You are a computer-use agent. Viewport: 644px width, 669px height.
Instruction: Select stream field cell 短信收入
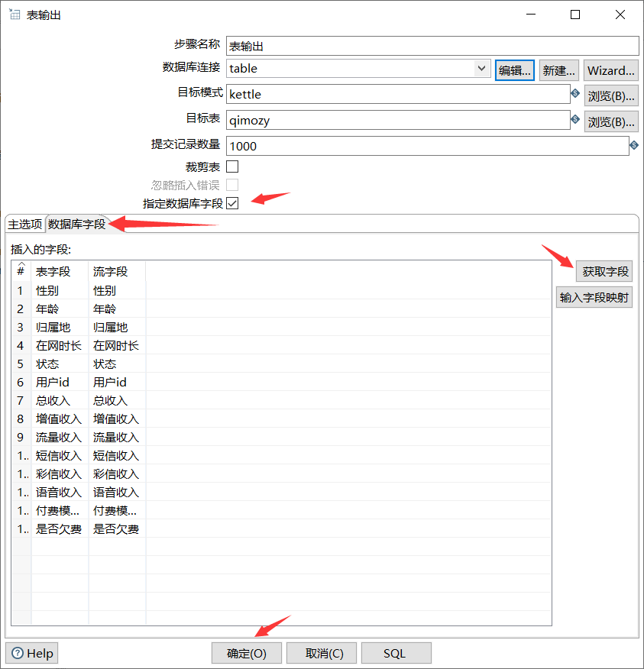(117, 456)
